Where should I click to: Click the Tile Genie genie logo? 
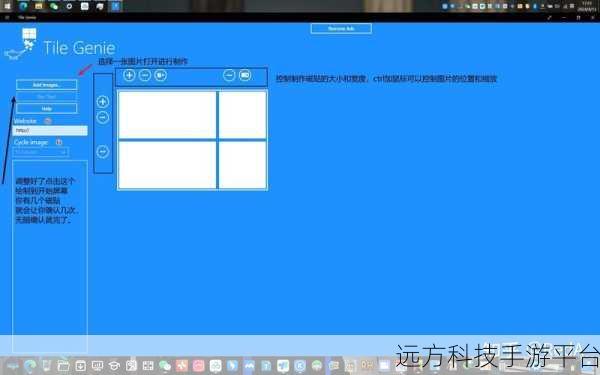click(x=21, y=45)
